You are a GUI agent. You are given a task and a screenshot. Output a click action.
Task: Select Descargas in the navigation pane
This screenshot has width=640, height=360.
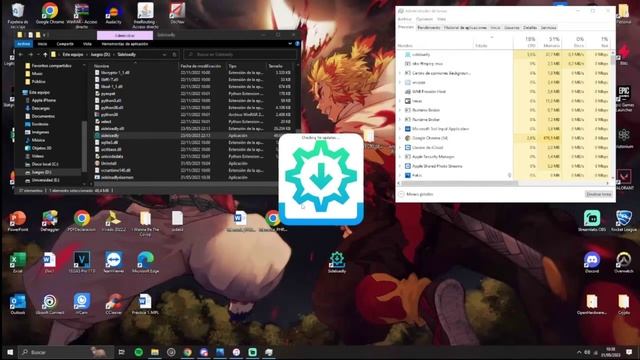coord(40,108)
